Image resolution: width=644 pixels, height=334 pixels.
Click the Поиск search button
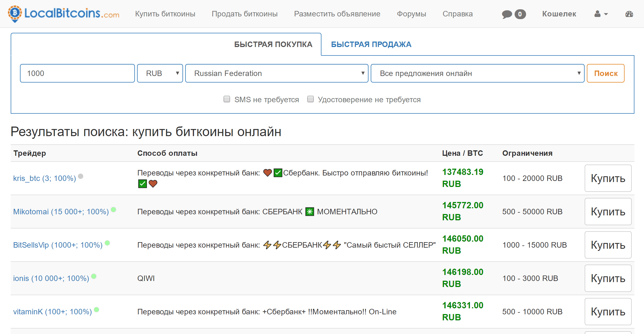(605, 73)
